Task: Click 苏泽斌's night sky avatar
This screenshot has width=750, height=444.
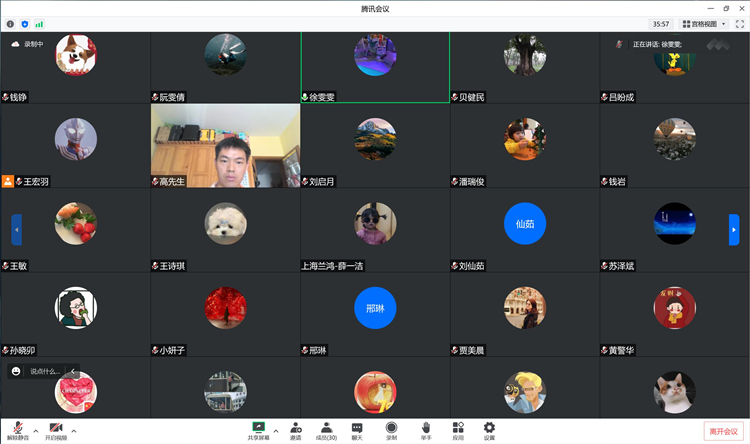Action: (x=674, y=223)
